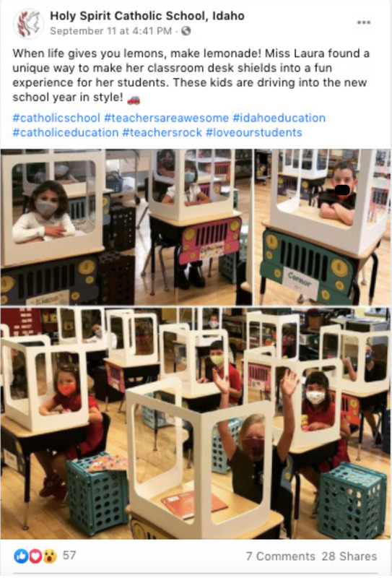Click the Wow reaction emoji icon
Screen dimensions: 392x578
click(x=49, y=556)
